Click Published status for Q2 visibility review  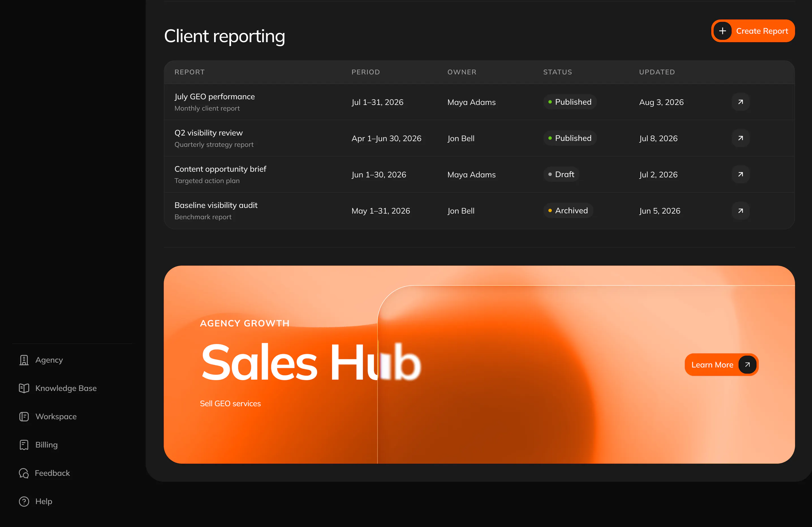pyautogui.click(x=570, y=138)
